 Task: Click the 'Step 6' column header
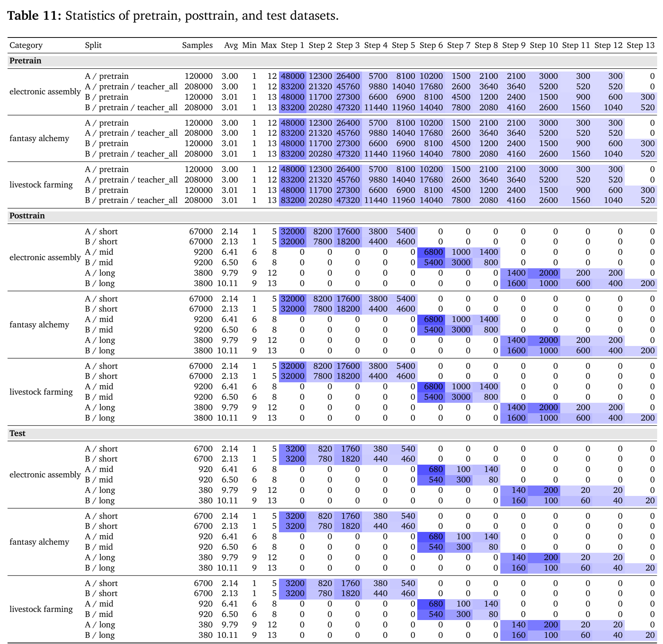(x=431, y=45)
